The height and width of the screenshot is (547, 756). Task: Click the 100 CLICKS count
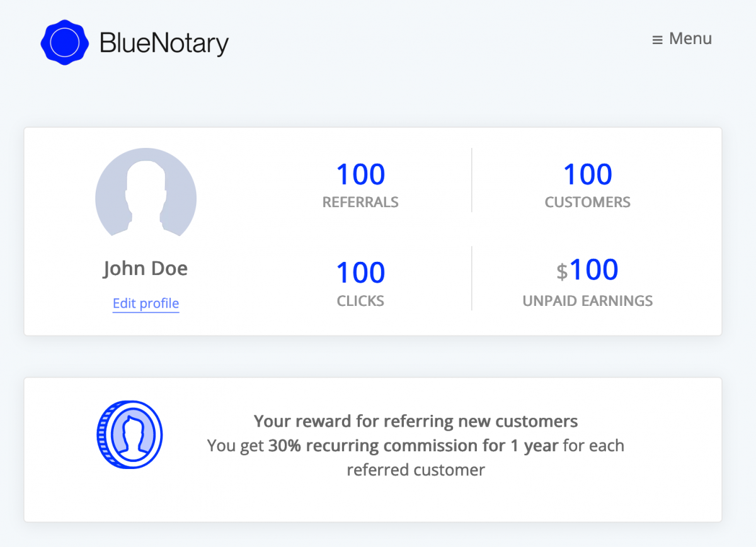(360, 272)
